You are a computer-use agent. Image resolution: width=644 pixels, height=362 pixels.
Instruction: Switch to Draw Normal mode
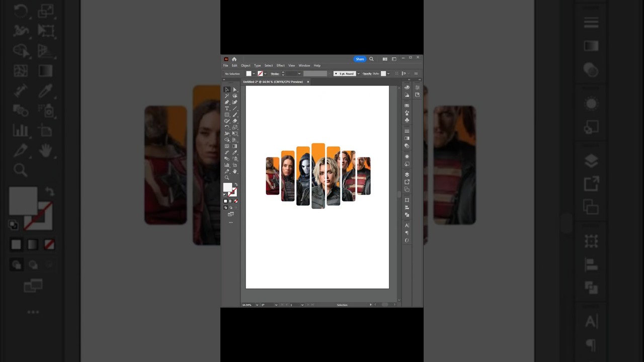click(225, 207)
